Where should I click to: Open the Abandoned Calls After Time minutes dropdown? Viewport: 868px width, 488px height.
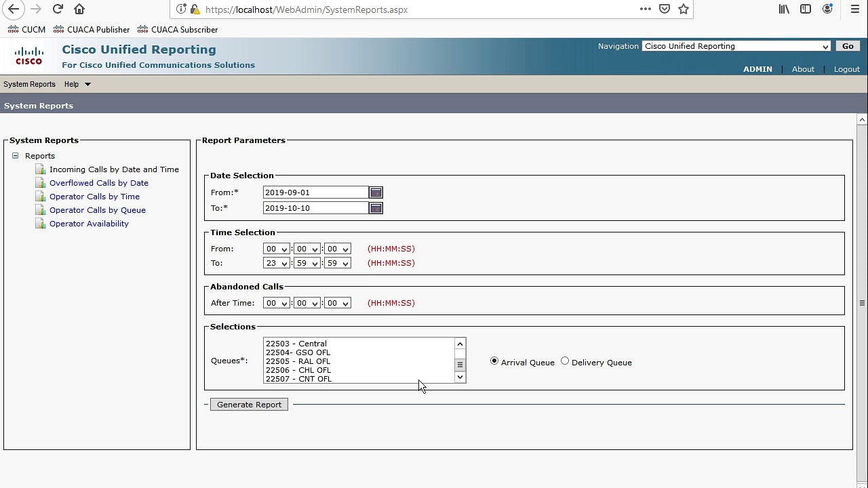[307, 303]
